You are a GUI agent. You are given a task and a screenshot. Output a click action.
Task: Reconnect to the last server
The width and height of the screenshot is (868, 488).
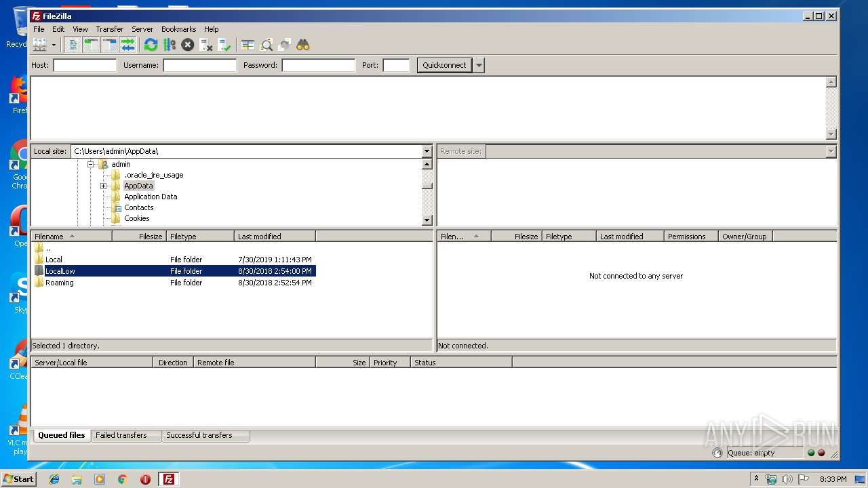(x=224, y=45)
